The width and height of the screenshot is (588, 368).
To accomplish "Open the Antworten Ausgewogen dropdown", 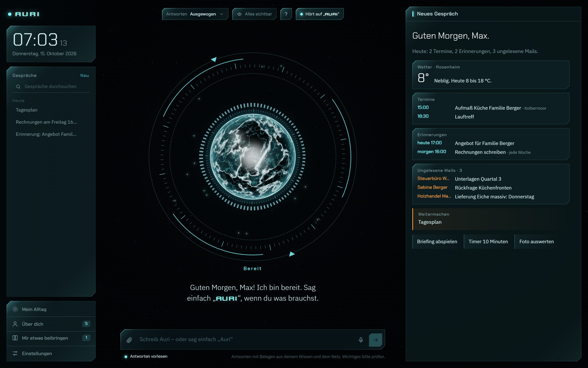I will pyautogui.click(x=195, y=14).
